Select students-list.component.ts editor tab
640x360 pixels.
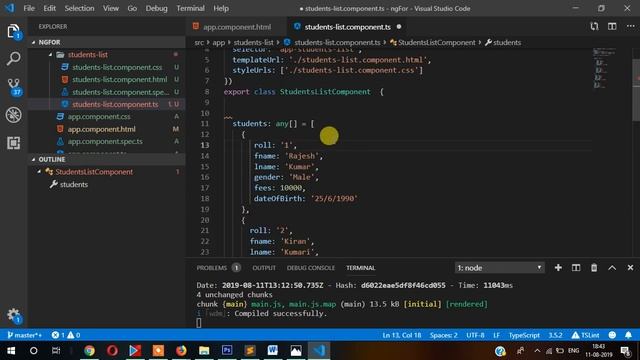pos(347,27)
